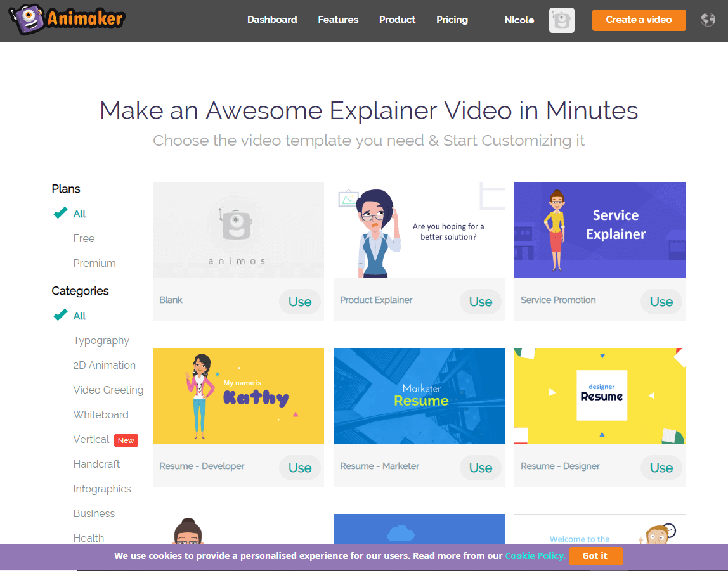
Task: Open the Dashboard menu item
Action: coord(272,20)
